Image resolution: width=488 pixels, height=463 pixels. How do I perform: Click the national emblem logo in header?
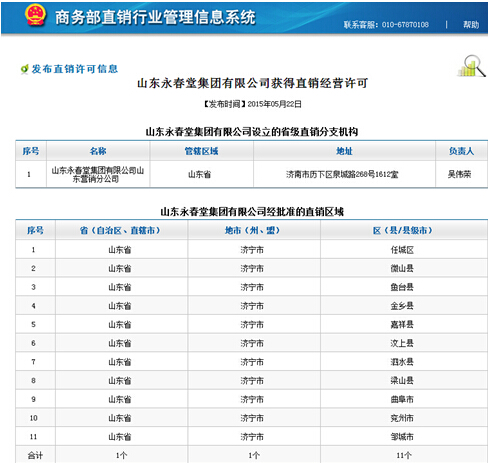35,15
